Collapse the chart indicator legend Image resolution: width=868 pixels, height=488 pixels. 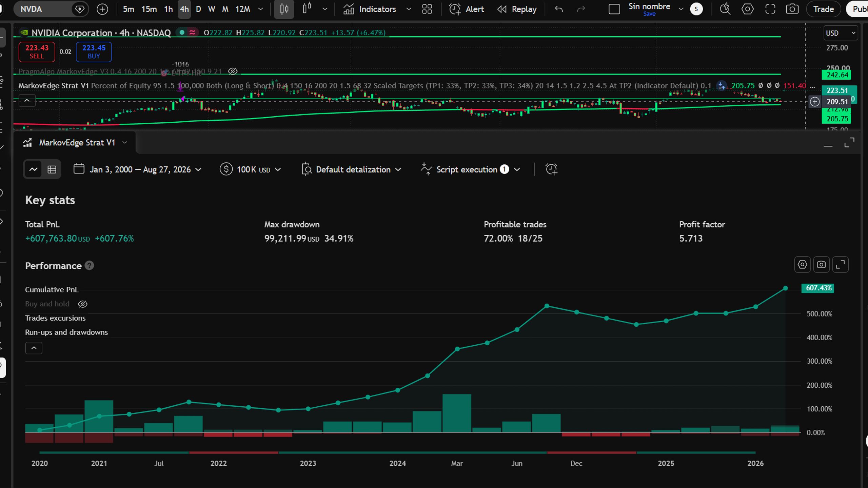click(27, 101)
